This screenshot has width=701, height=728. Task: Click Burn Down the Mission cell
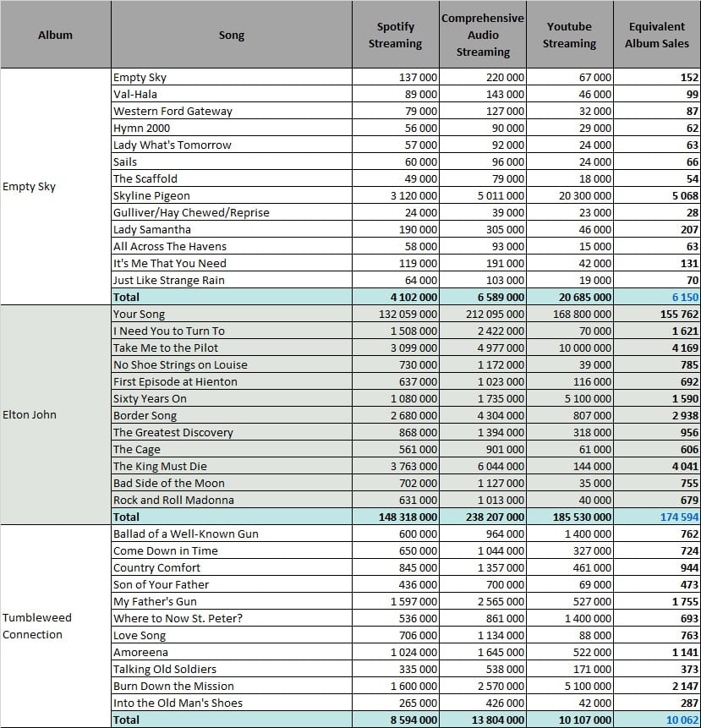coord(231,687)
